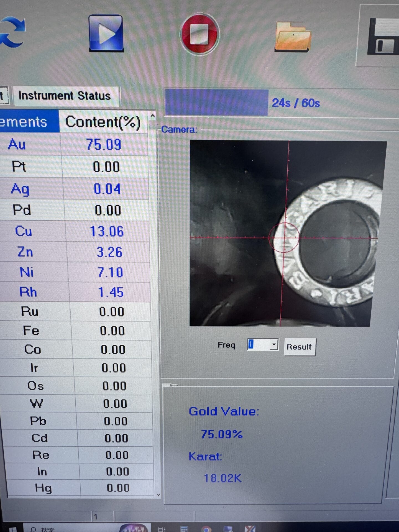Screen dimensions: 399x532
Task: Select the In element row
Action: tap(80, 471)
